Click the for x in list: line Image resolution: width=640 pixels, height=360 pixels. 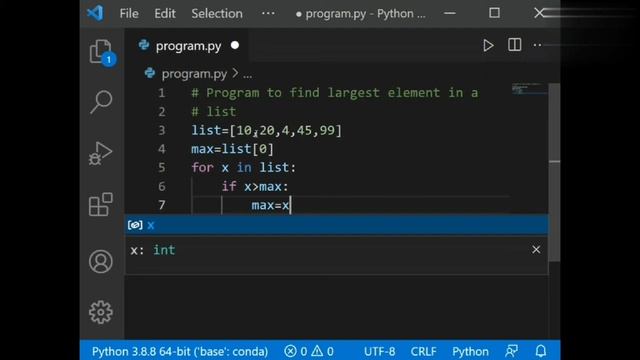point(244,168)
